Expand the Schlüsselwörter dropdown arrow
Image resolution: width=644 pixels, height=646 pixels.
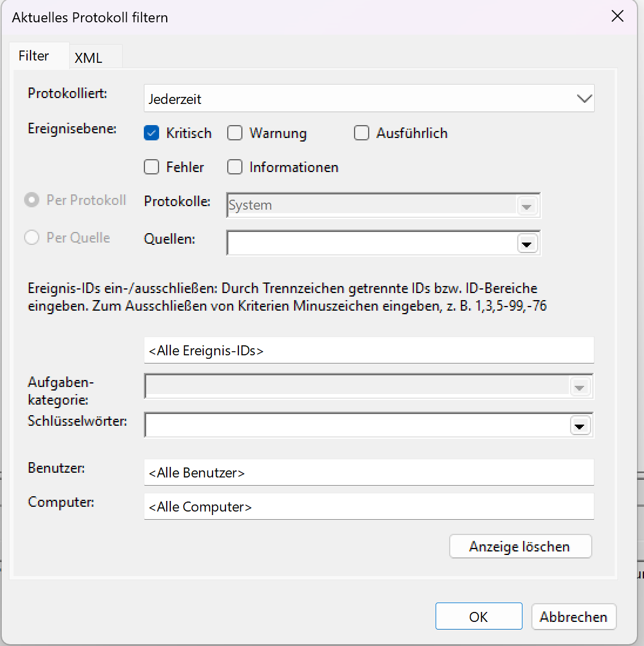pos(580,426)
